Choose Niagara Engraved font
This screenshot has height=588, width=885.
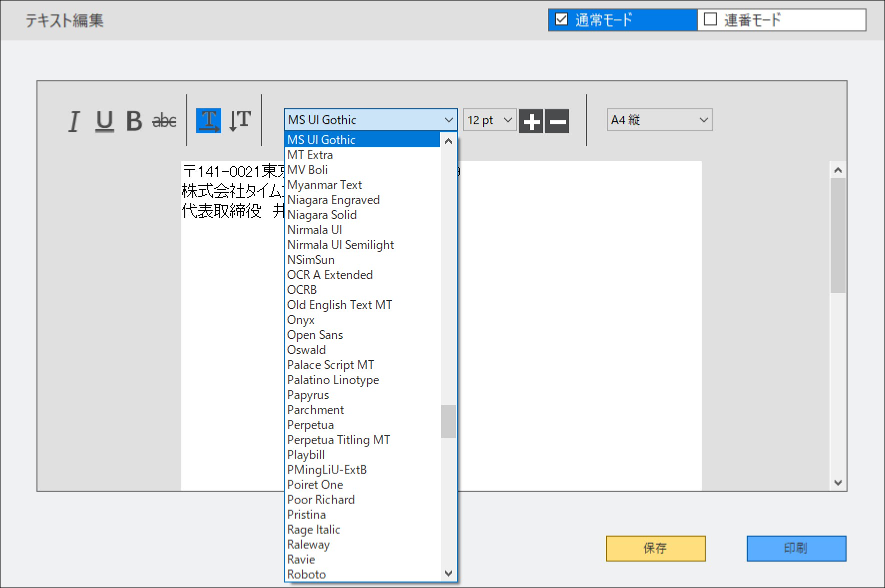point(363,200)
